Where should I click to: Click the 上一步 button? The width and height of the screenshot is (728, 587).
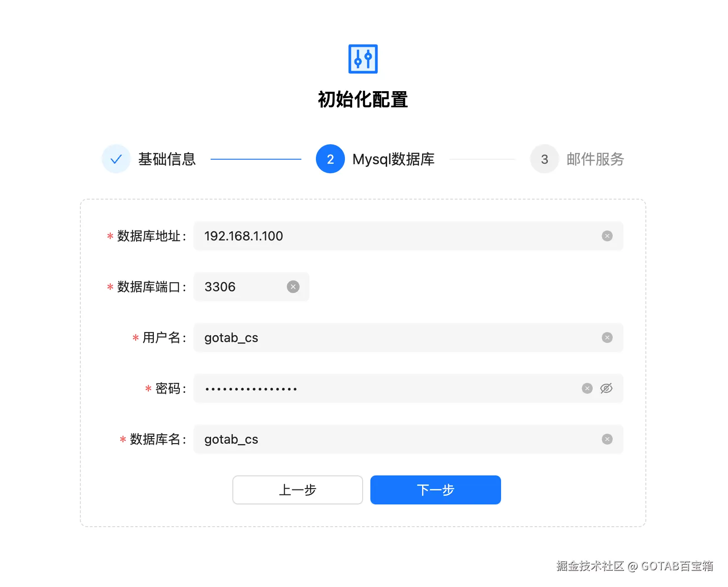coord(298,490)
